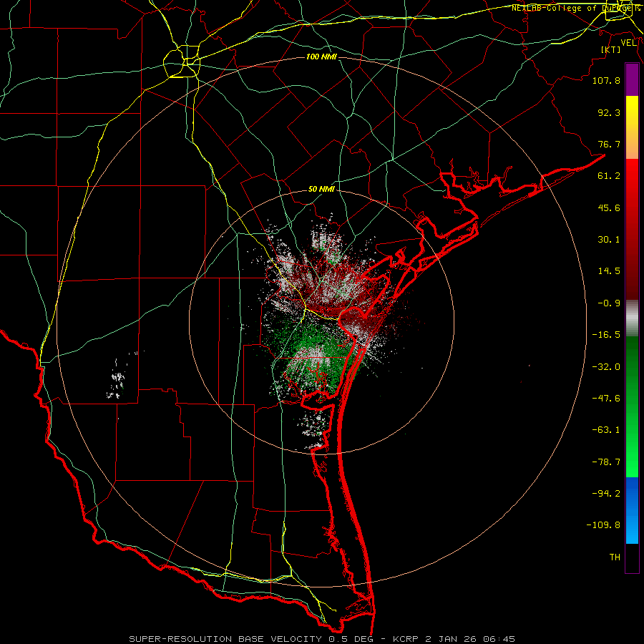Click the 2 JAN 26 date in caption
This screenshot has width=644, height=644.
tap(452, 639)
